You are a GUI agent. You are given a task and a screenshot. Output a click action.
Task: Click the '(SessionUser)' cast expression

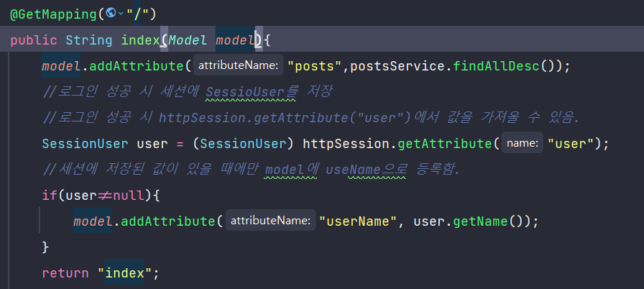(243, 144)
